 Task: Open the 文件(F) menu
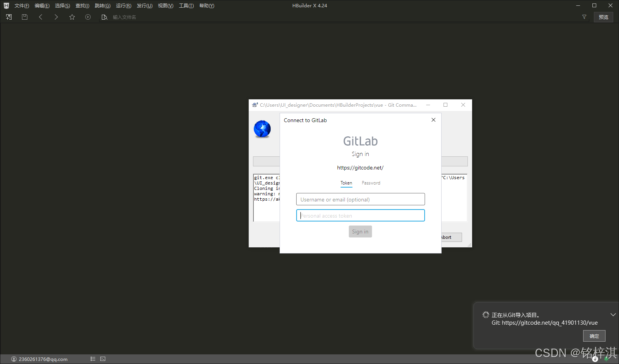point(22,6)
